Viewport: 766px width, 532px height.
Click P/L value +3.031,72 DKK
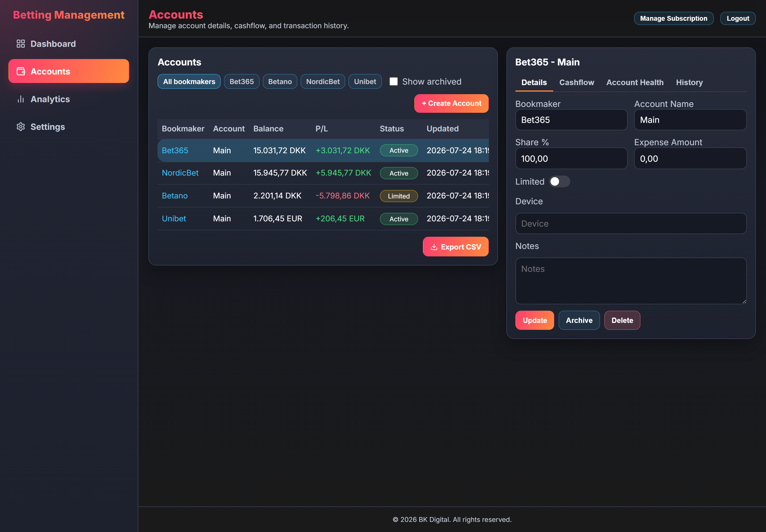[x=342, y=150]
